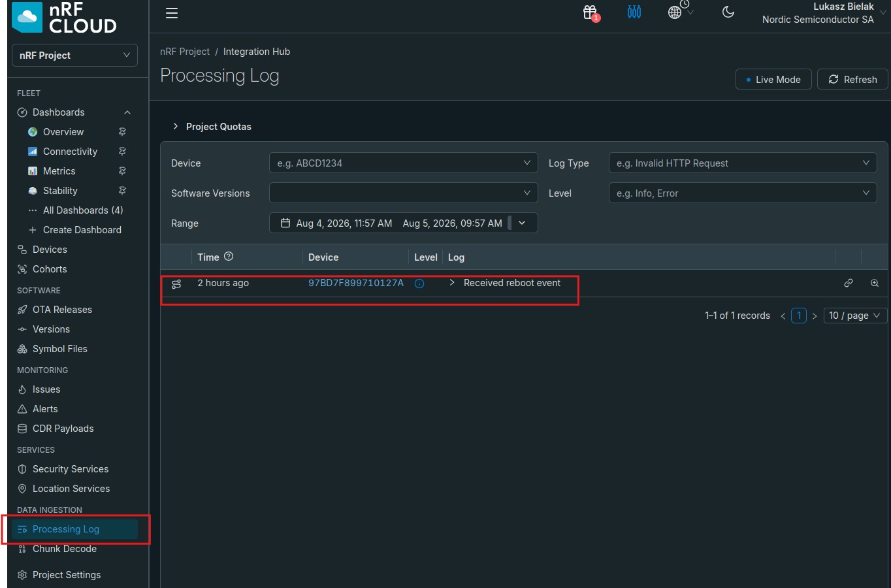The width and height of the screenshot is (891, 588).
Task: Open Security Services
Action: tap(71, 469)
